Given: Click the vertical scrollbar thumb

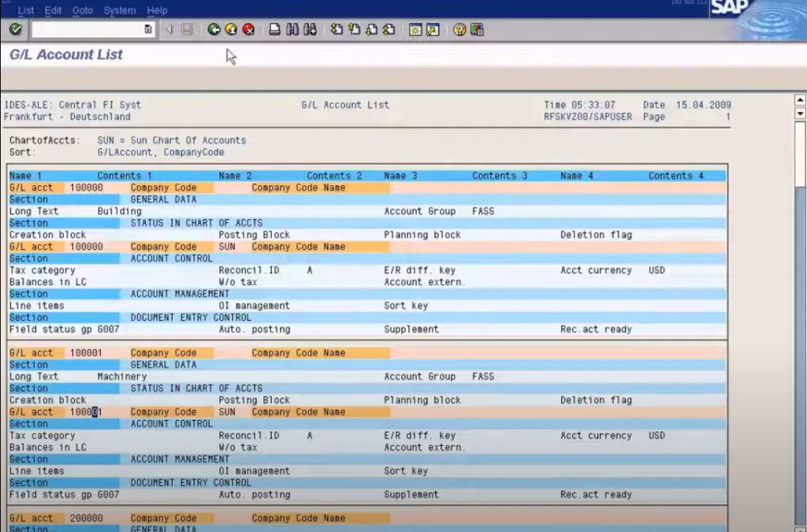Looking at the screenshot, I should 800,154.
